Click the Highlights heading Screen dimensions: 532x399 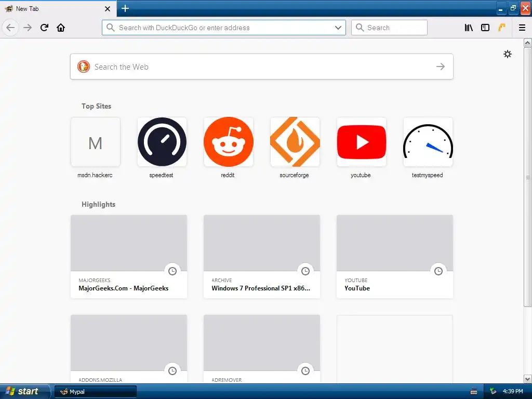pos(98,204)
